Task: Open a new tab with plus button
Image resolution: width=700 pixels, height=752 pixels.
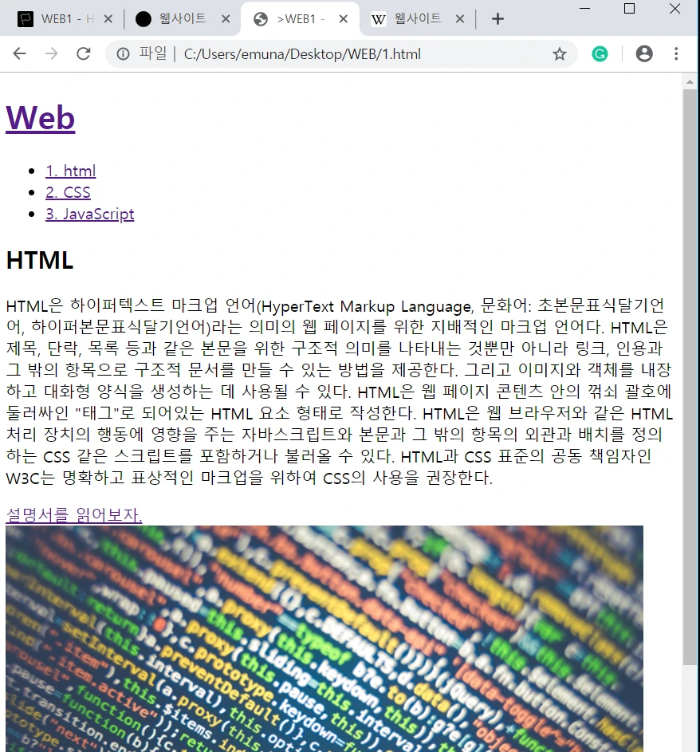Action: [497, 19]
